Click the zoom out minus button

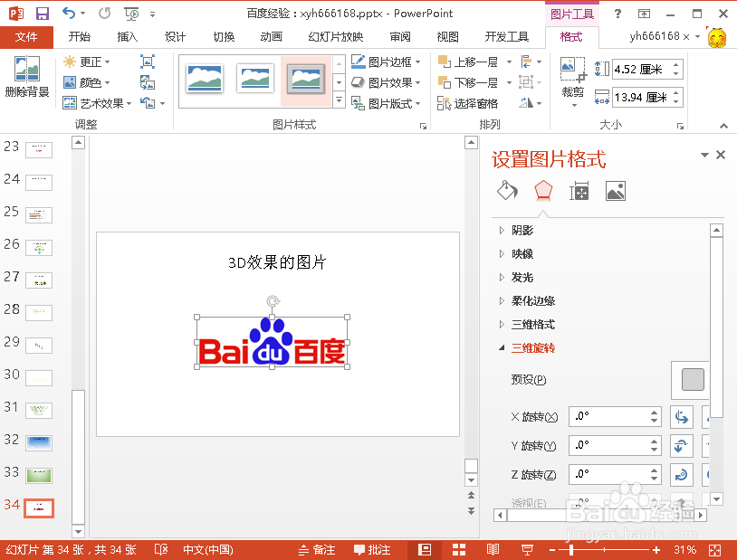552,550
